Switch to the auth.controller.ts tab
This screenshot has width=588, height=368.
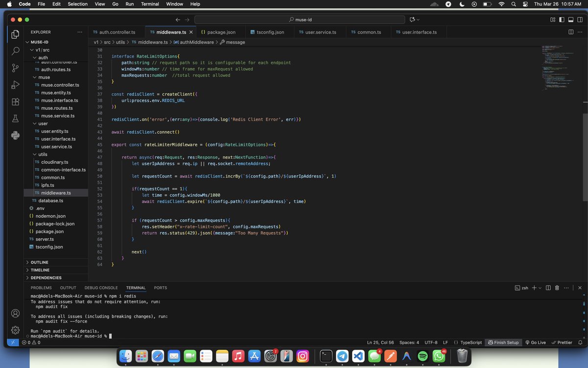point(117,32)
